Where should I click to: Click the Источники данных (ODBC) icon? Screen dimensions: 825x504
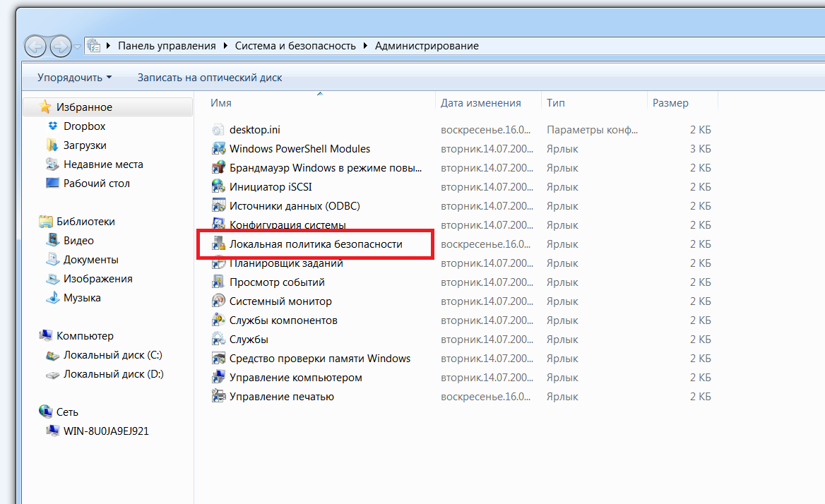(x=218, y=205)
